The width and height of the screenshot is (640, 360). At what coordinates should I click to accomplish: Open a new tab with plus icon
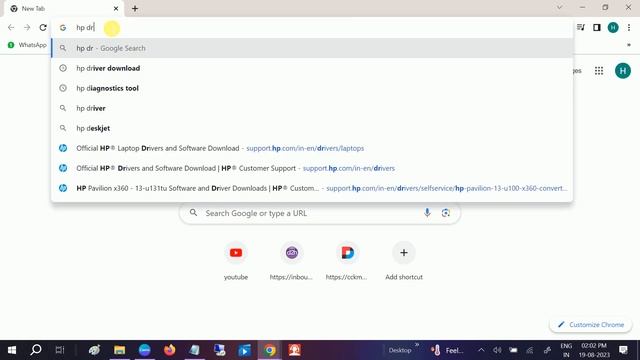click(135, 8)
